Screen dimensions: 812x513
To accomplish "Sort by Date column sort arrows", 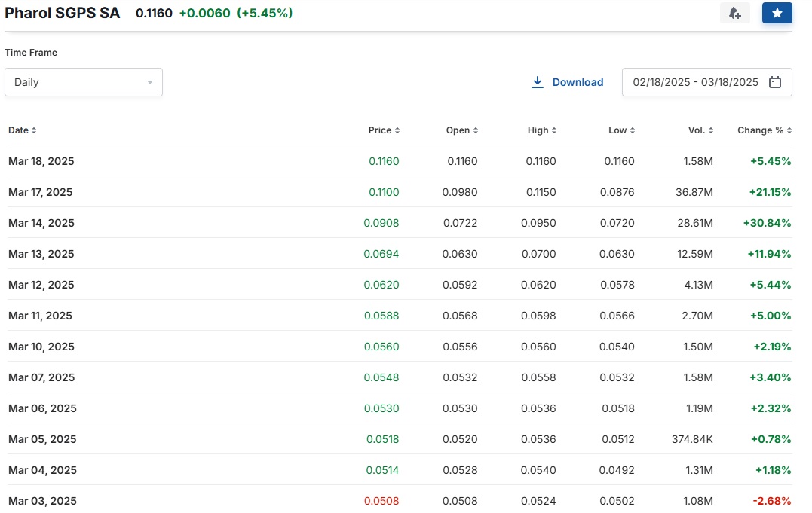I will (x=34, y=130).
